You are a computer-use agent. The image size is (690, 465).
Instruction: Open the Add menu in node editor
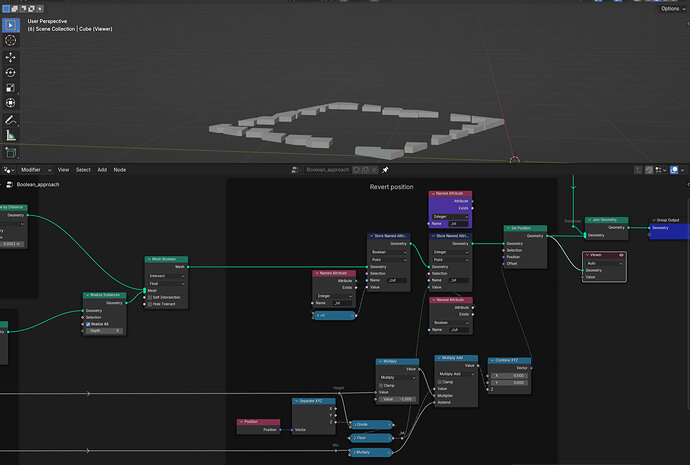102,170
